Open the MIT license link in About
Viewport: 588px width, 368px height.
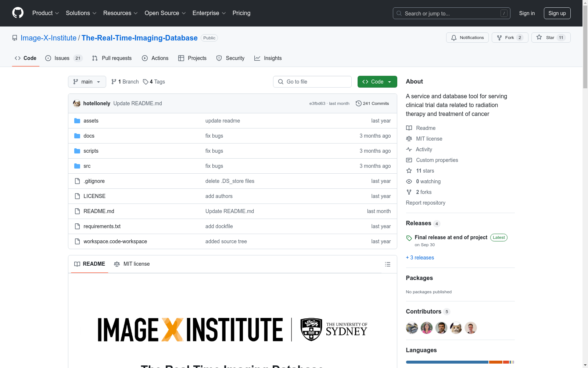coord(424,139)
